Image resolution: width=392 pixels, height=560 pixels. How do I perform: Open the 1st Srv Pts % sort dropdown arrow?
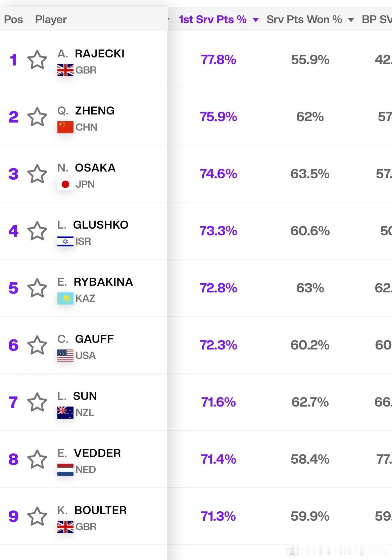point(256,20)
